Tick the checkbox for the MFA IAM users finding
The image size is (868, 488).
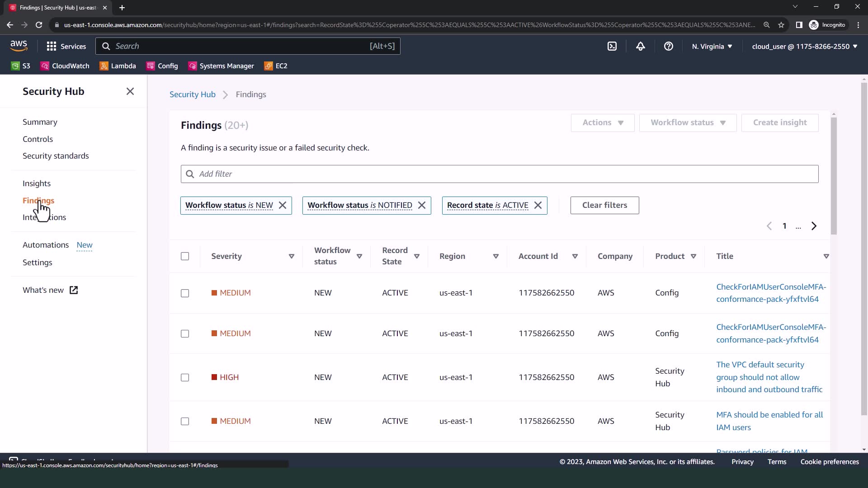tap(185, 421)
